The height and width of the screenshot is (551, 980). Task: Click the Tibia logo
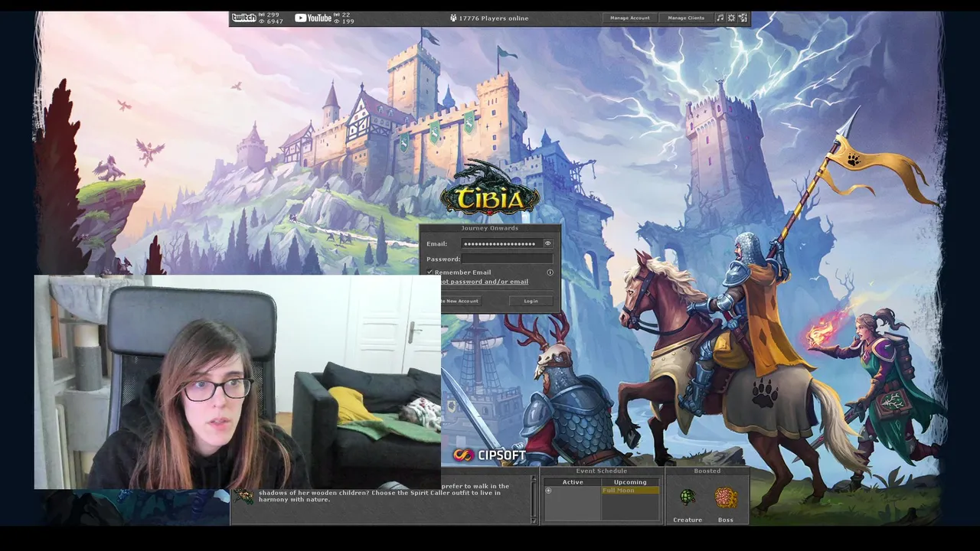490,190
